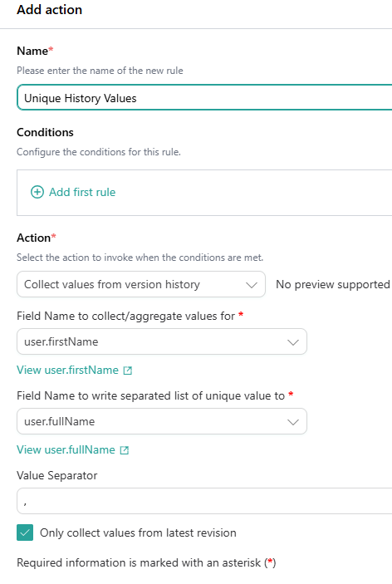The width and height of the screenshot is (392, 584).
Task: Expand the field to collect values dropdown showing user.firstName
Action: [x=162, y=341]
